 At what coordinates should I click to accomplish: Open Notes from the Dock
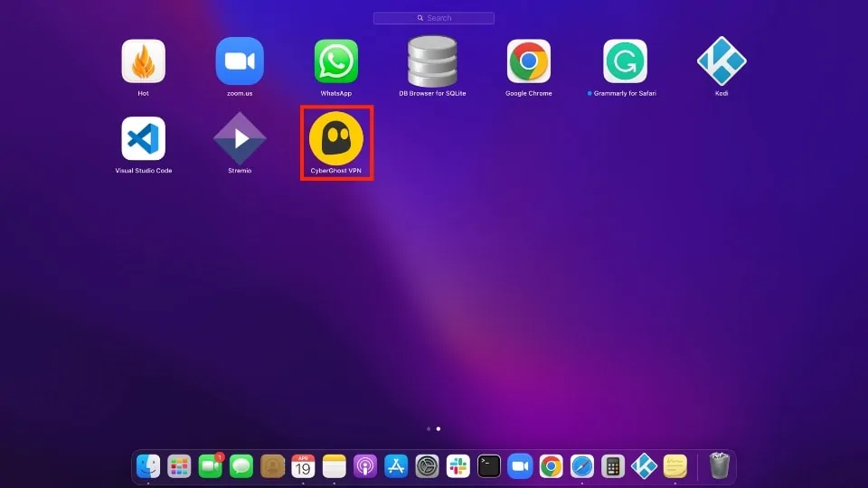(335, 466)
